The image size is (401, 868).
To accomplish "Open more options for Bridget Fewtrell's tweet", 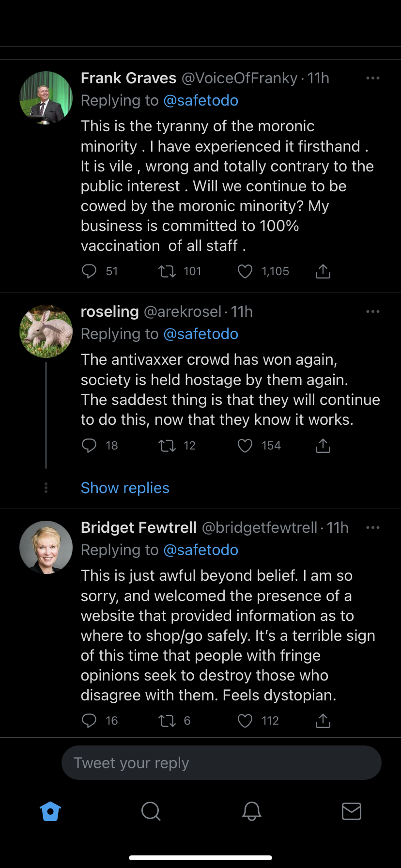I will coord(372,527).
